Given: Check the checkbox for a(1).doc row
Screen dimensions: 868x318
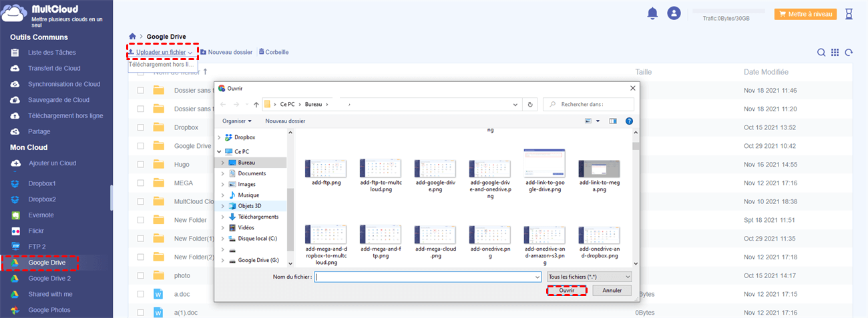Looking at the screenshot, I should [141, 312].
